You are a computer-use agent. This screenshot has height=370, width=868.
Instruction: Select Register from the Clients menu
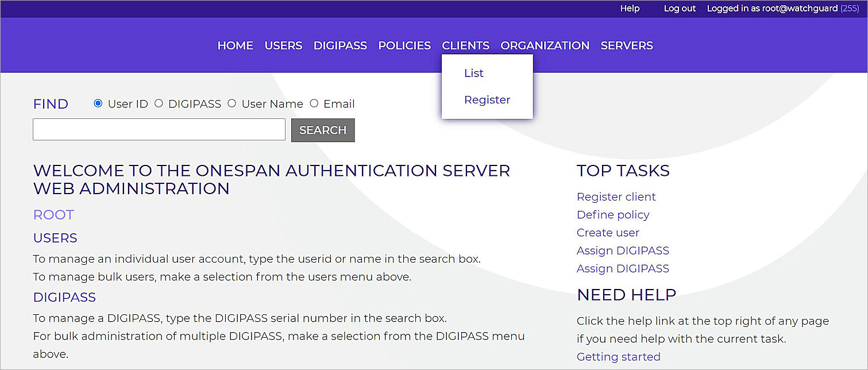pos(487,99)
